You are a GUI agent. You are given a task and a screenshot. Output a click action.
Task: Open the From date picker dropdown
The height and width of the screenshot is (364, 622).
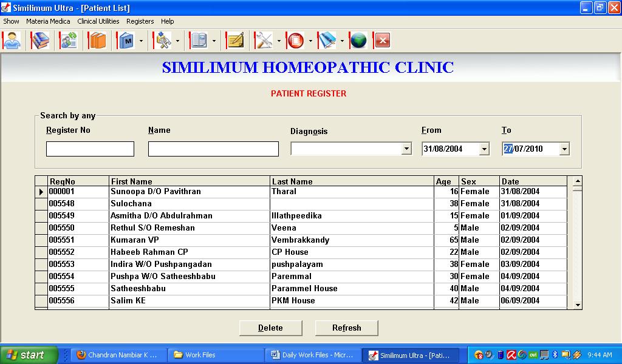pos(484,149)
